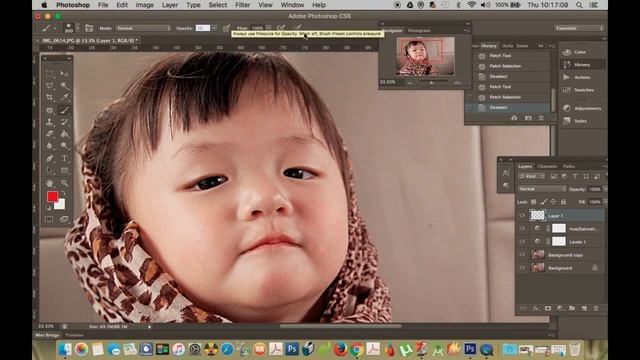This screenshot has height=360, width=640.
Task: Create new snapshot in History panel
Action: click(x=528, y=118)
